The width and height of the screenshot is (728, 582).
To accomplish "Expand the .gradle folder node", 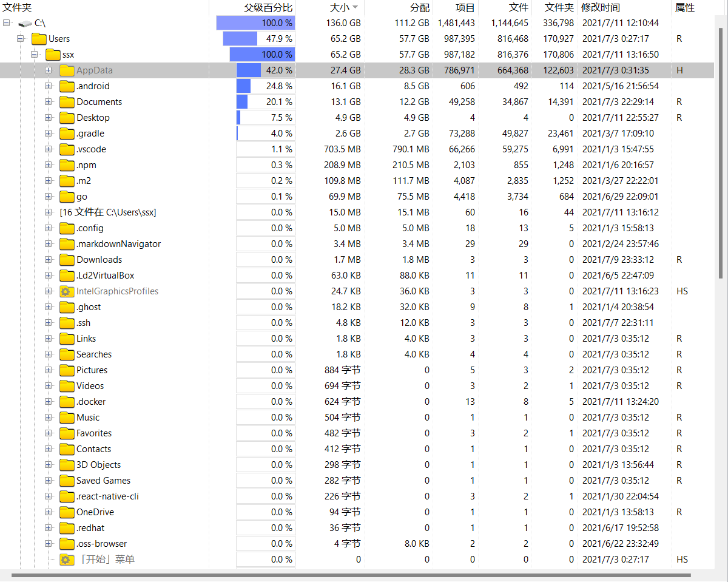I will [49, 134].
